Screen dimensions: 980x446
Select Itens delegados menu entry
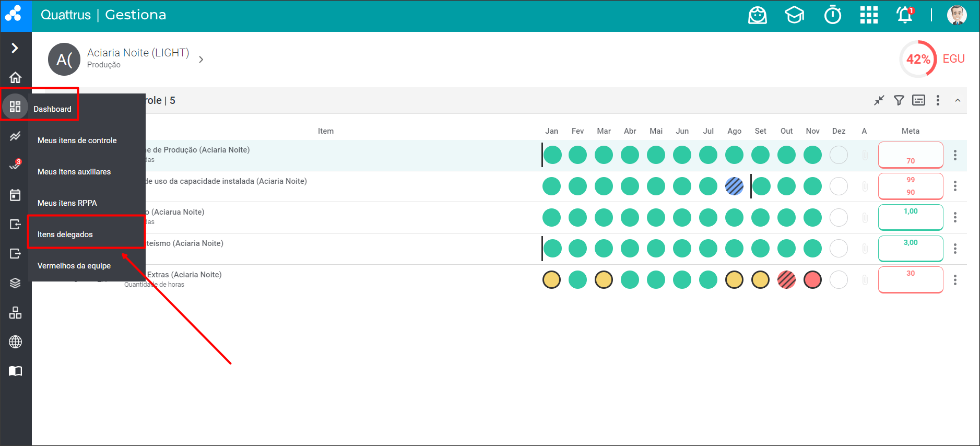[65, 234]
